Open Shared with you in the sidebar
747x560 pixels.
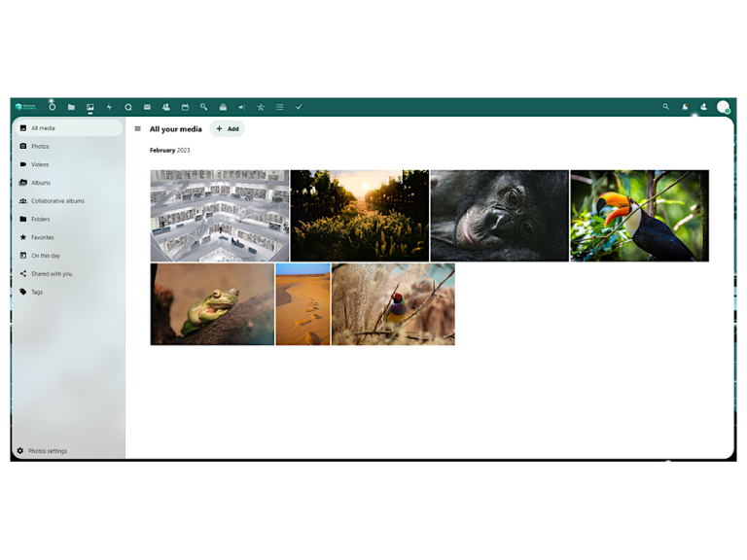coord(69,274)
